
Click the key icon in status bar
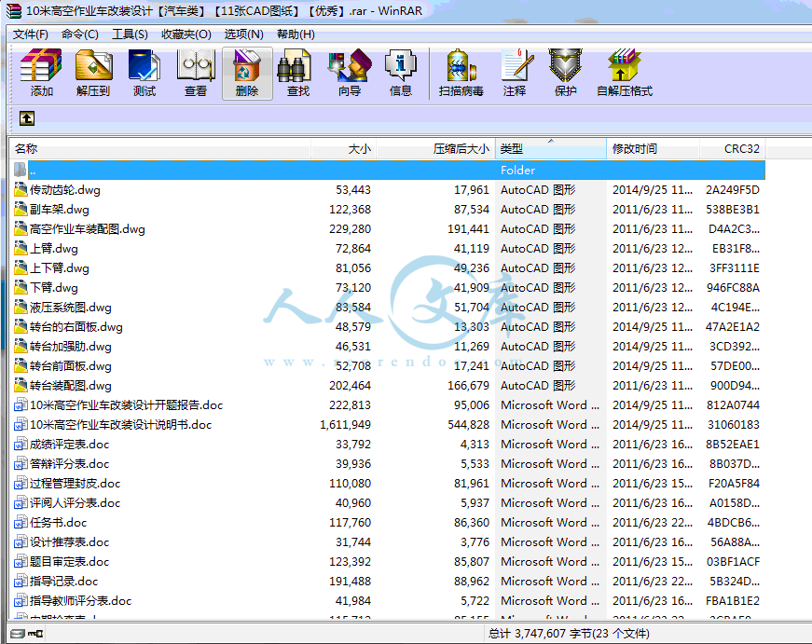(35, 634)
